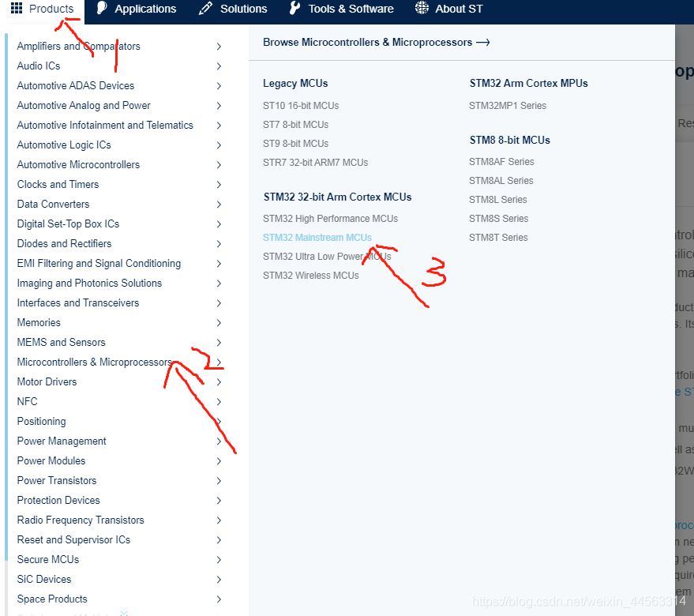Viewport: 694px width, 616px height.
Task: Open STM8S Series link
Action: coord(499,219)
